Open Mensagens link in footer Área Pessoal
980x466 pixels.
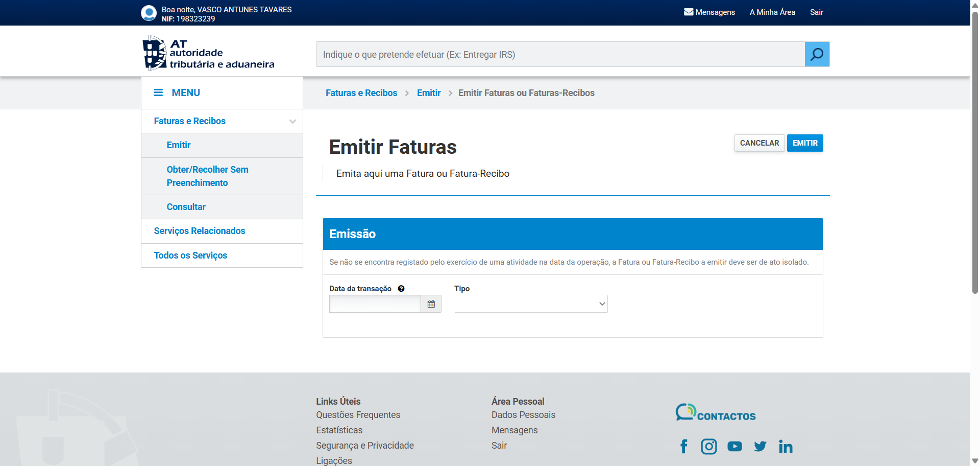[514, 430]
